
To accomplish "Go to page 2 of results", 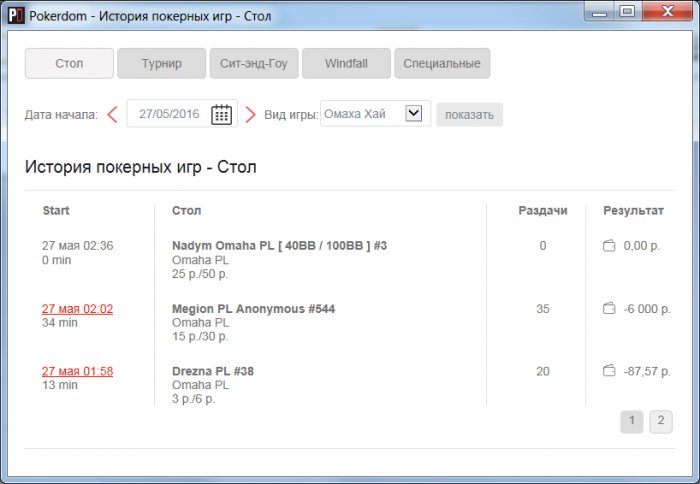I will 661,421.
